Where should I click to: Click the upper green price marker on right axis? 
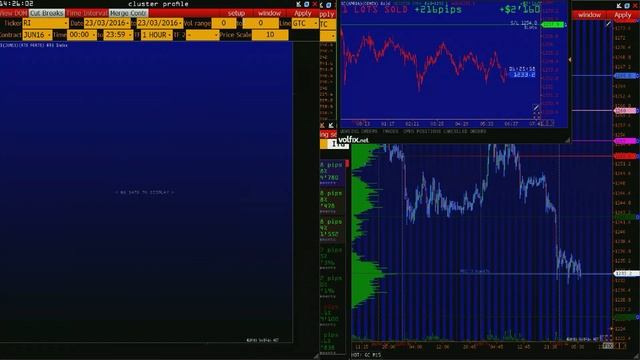[626, 217]
